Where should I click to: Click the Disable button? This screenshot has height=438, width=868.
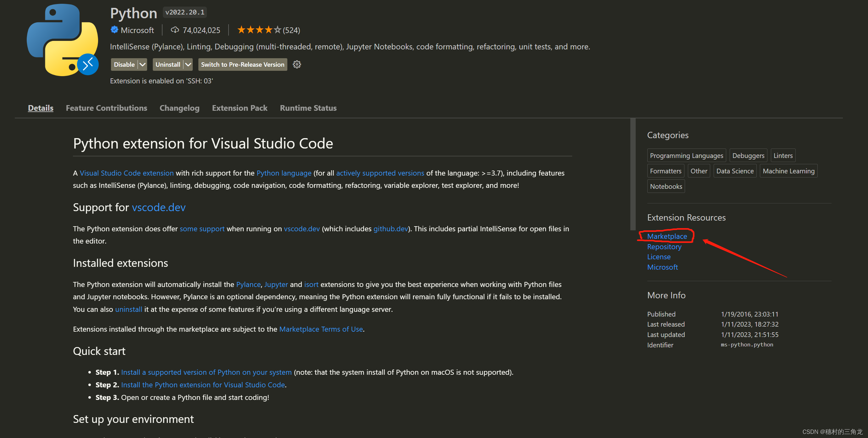pyautogui.click(x=124, y=65)
